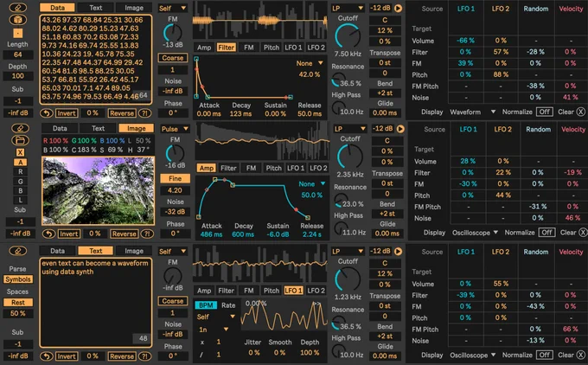588x365 pixels.
Task: Click the pencil icon above the dice
Action: 17,7
